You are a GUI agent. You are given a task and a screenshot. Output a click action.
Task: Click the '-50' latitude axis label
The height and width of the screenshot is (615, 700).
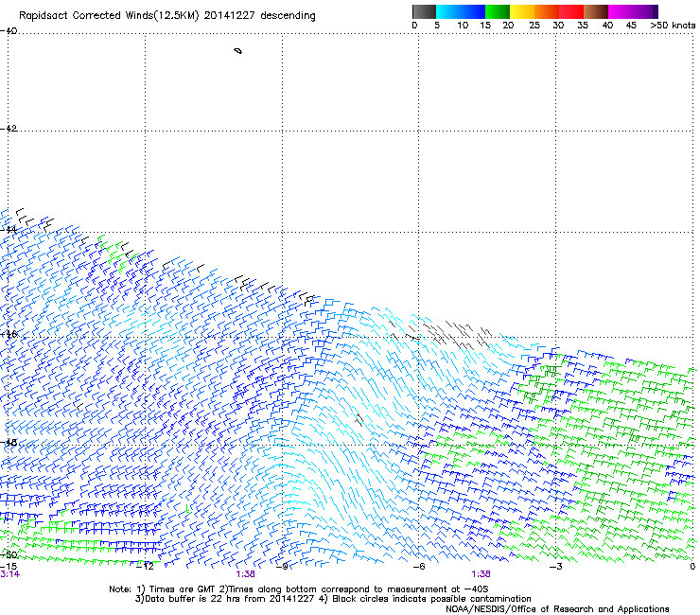pyautogui.click(x=9, y=554)
